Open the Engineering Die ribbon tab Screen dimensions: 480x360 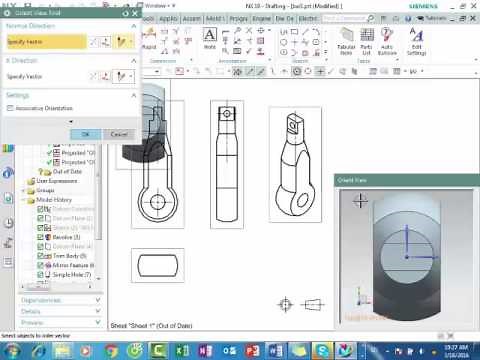[261, 19]
